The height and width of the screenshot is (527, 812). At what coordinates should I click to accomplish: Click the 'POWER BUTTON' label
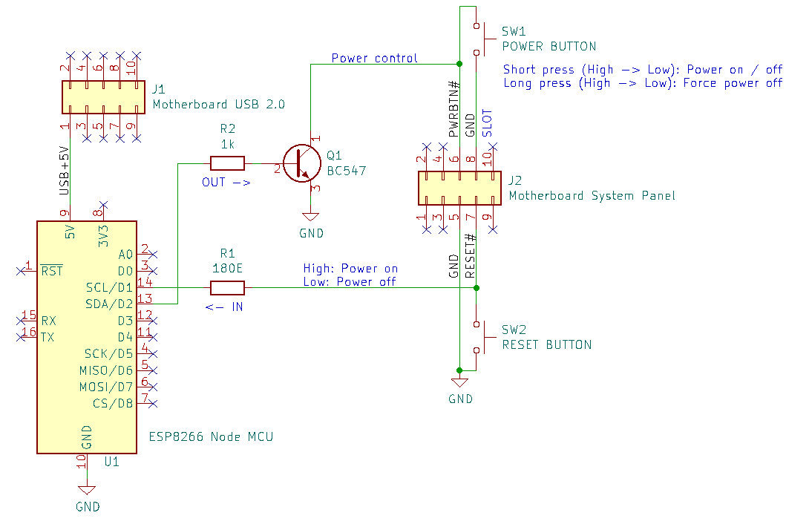click(x=549, y=47)
